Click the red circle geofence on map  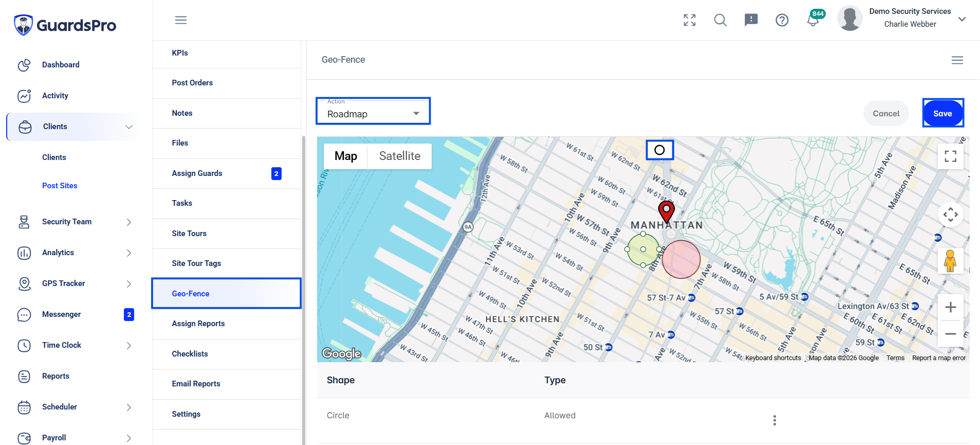(681, 259)
